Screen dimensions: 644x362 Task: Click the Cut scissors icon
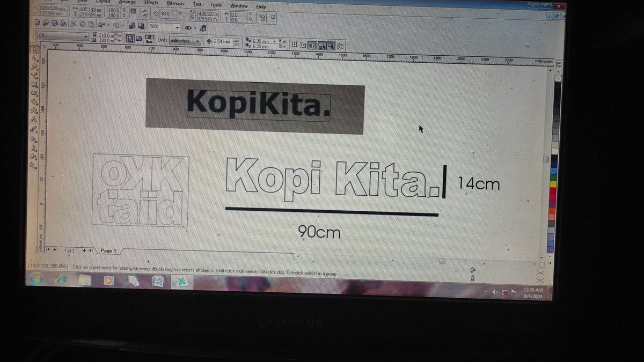(74, 24)
